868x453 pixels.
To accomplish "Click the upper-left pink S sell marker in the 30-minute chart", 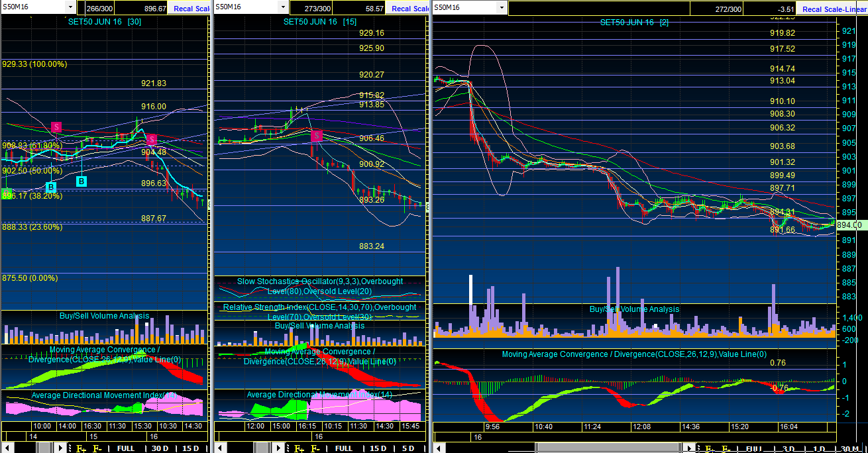I will [x=57, y=126].
